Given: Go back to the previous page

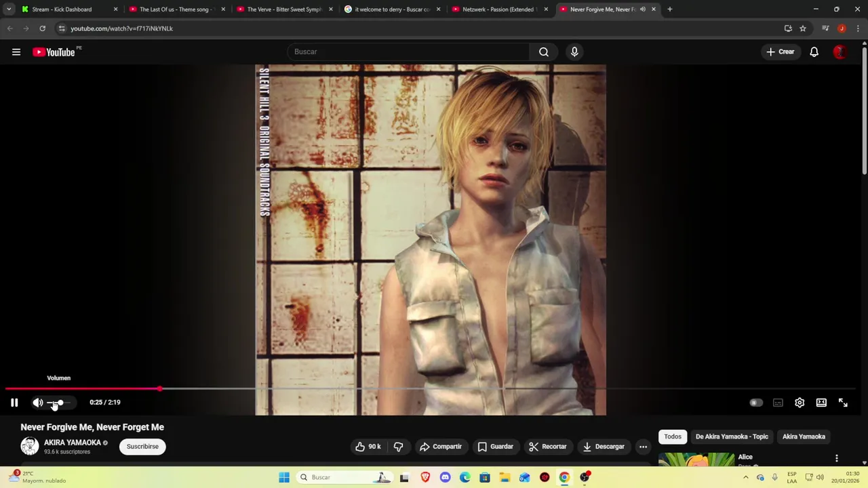Looking at the screenshot, I should click(x=9, y=28).
